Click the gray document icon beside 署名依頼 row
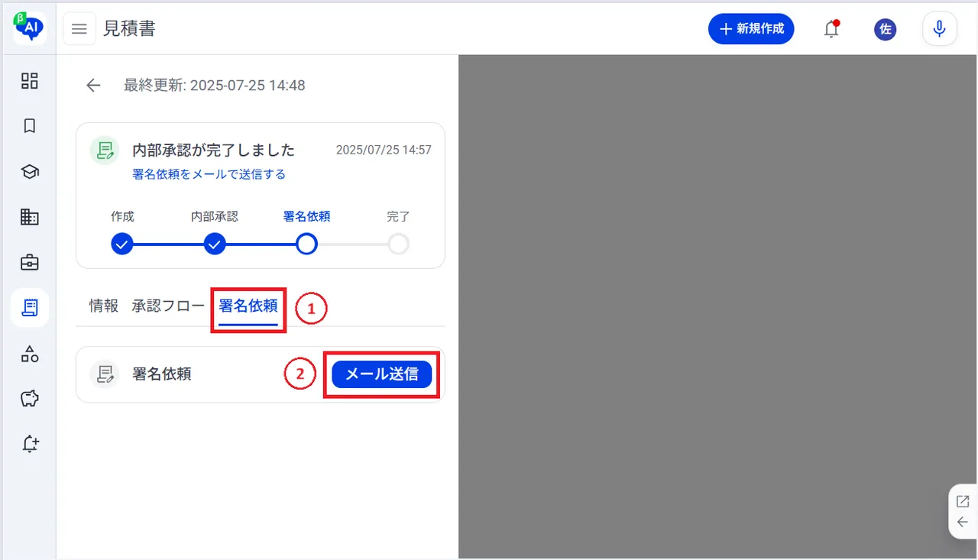This screenshot has width=978, height=560. coord(105,374)
